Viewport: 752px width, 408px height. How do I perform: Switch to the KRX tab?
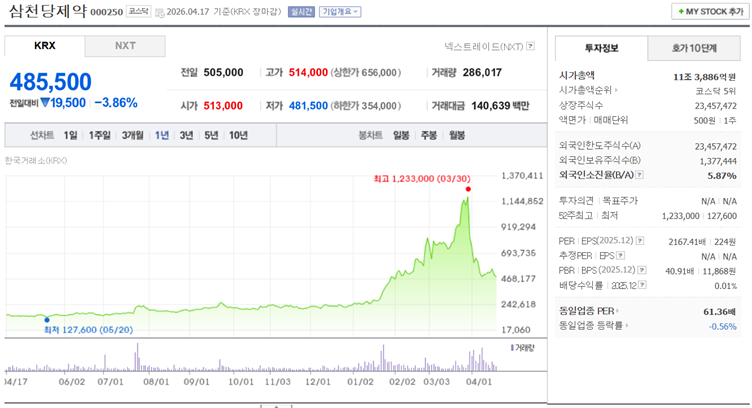coord(45,46)
